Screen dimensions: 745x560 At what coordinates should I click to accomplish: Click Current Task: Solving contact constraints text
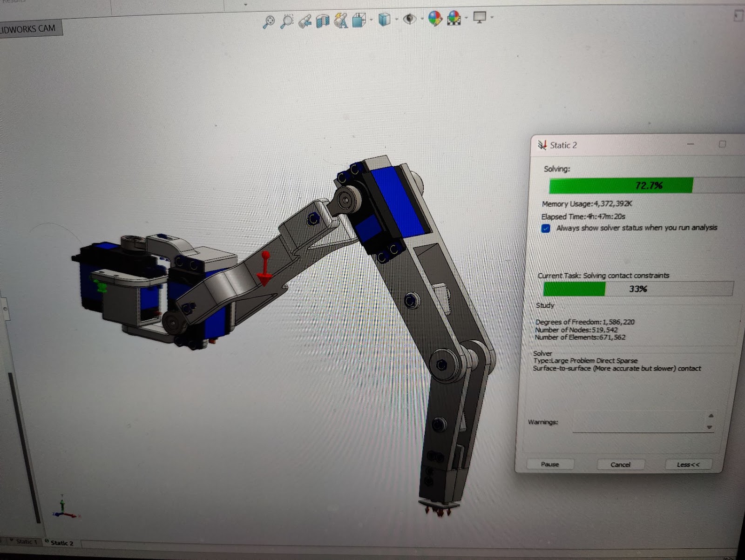click(603, 276)
